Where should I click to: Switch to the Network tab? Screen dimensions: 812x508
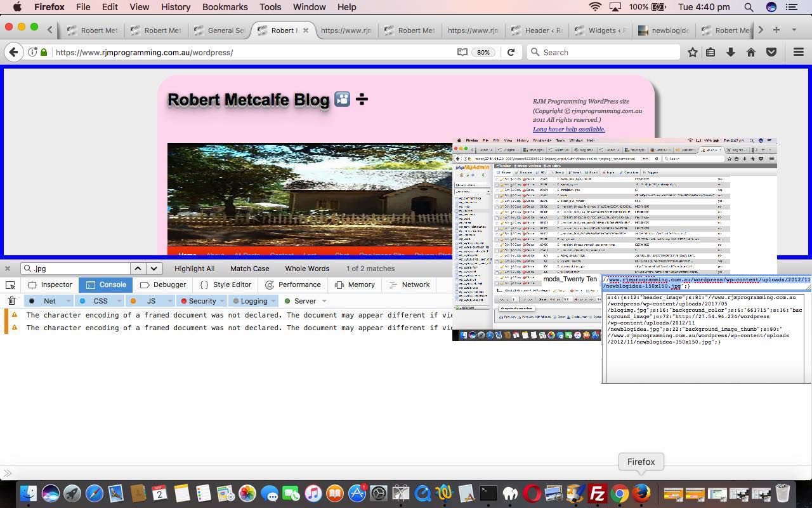[x=409, y=285]
